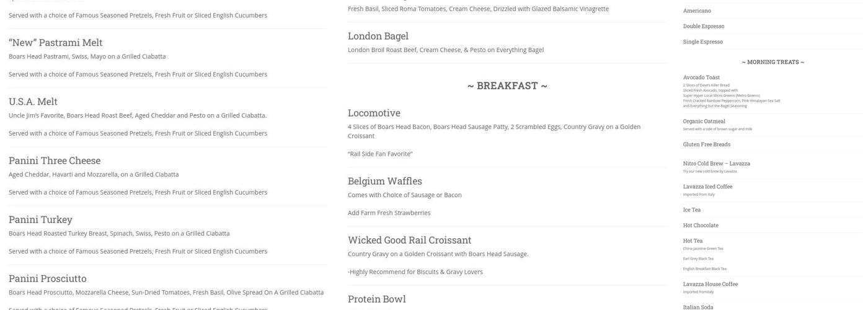Click the Lavazza House Coffee item
Viewport: 868px width, 310px height.
click(x=711, y=284)
